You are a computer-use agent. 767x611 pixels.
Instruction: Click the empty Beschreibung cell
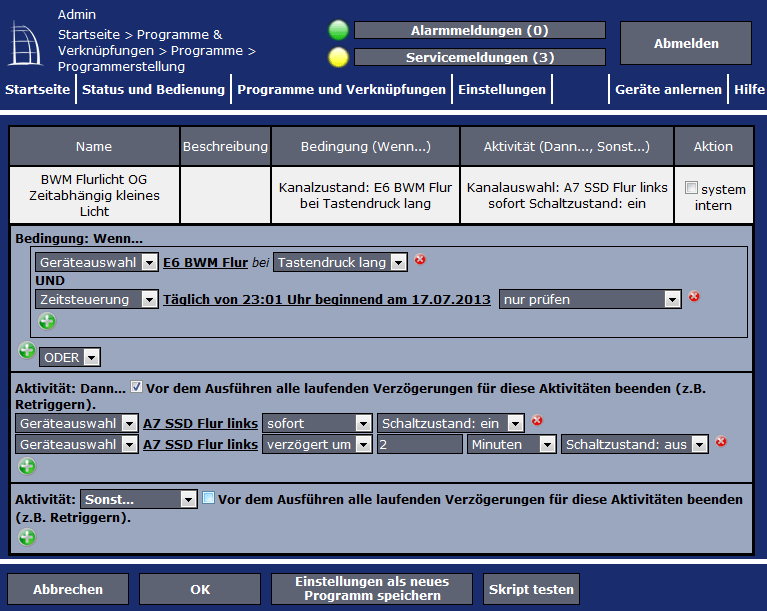pos(226,195)
